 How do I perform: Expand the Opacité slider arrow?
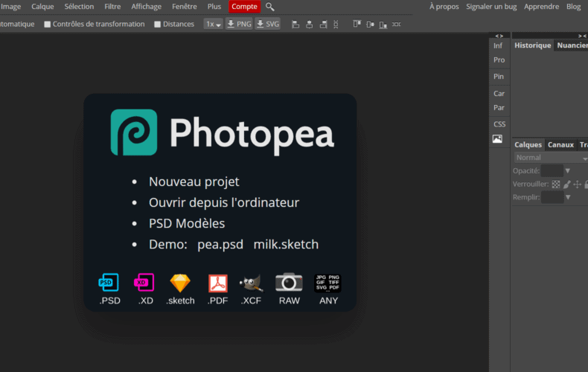point(568,171)
